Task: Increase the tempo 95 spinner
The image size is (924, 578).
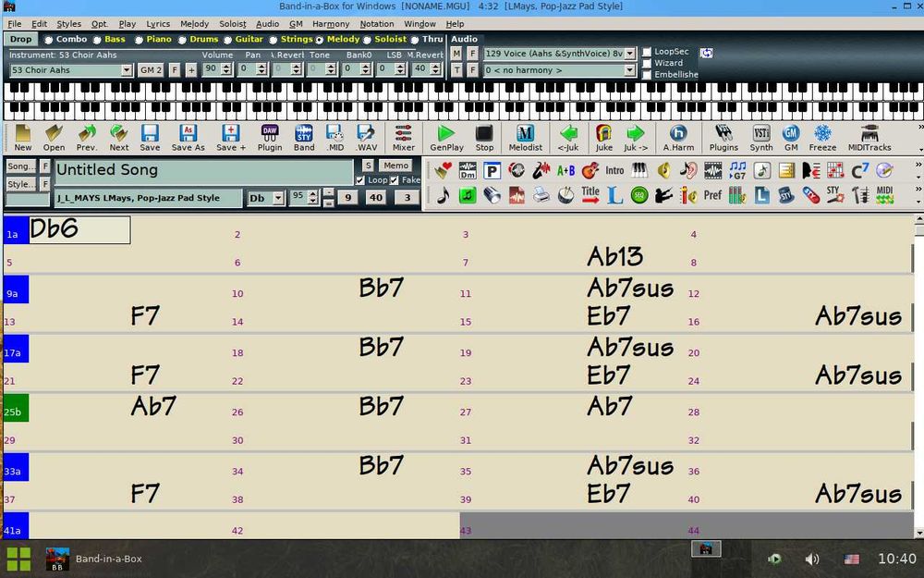Action: click(x=313, y=193)
